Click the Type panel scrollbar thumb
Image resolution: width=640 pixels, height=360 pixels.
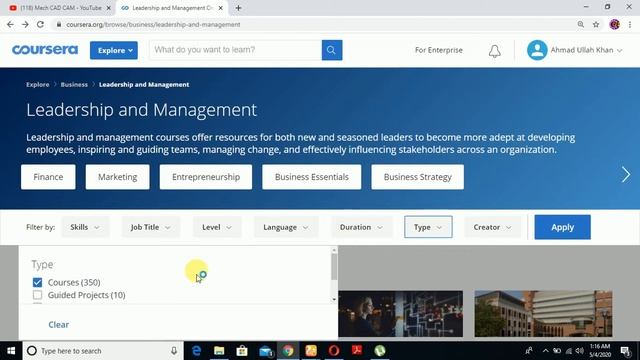click(334, 267)
